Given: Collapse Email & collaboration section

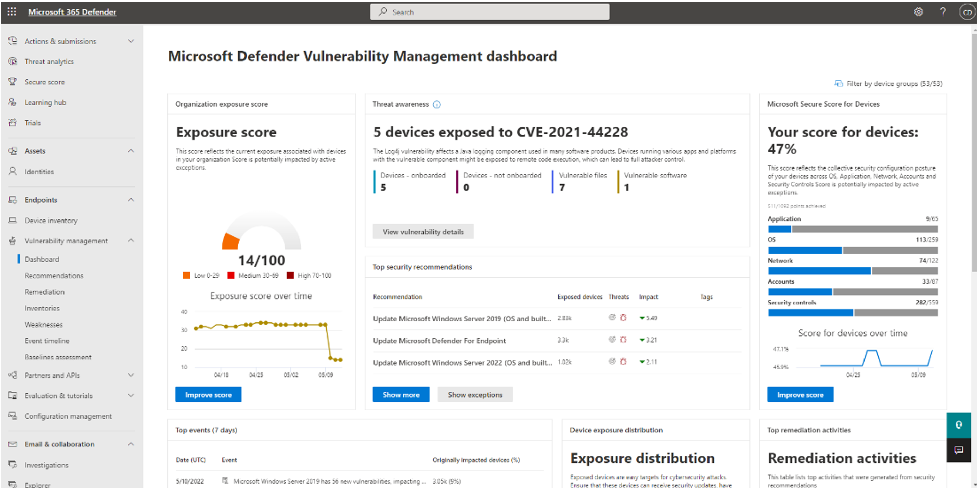Looking at the screenshot, I should click(x=131, y=444).
